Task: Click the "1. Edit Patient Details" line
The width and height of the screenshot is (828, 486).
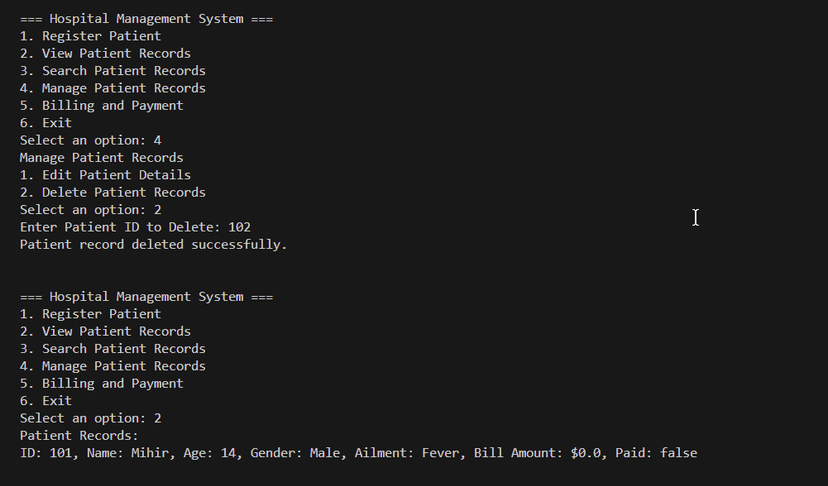Action: (x=105, y=175)
